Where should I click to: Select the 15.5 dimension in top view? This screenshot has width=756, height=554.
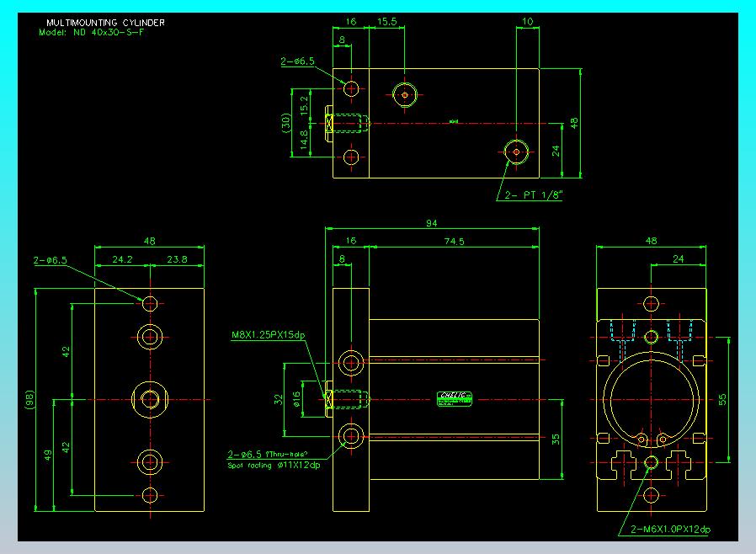387,21
